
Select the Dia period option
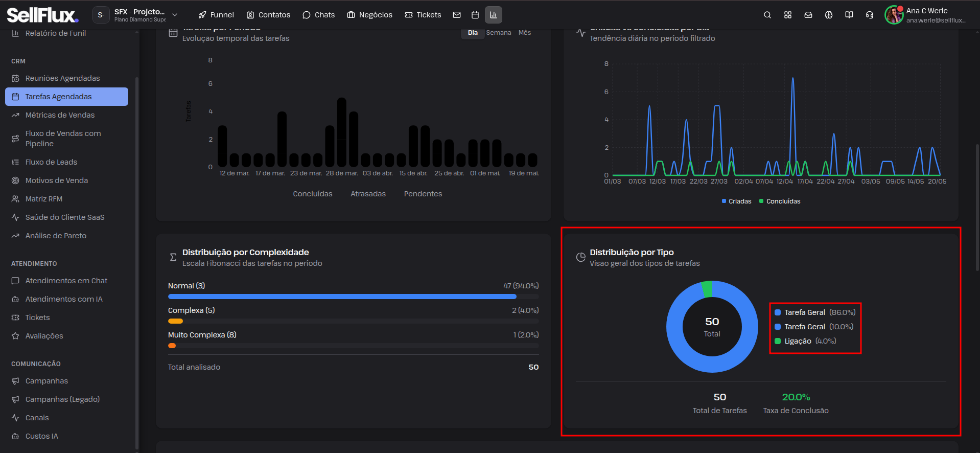(x=473, y=33)
